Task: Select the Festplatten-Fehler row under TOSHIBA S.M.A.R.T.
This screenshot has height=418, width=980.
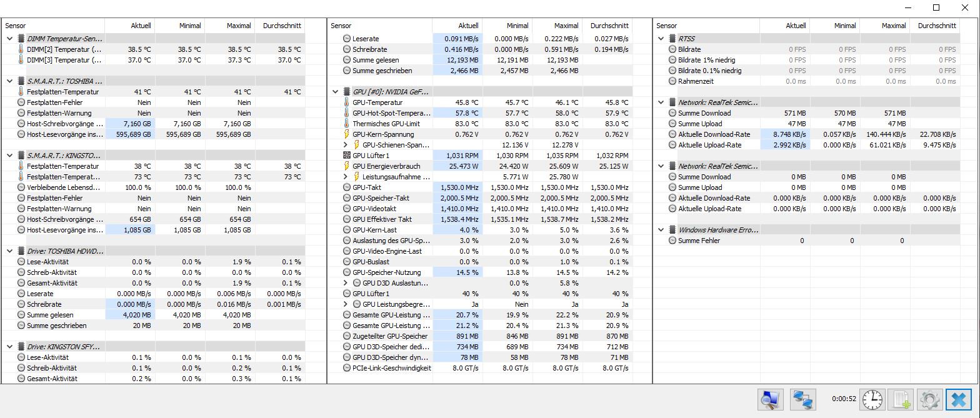Action: [x=154, y=102]
